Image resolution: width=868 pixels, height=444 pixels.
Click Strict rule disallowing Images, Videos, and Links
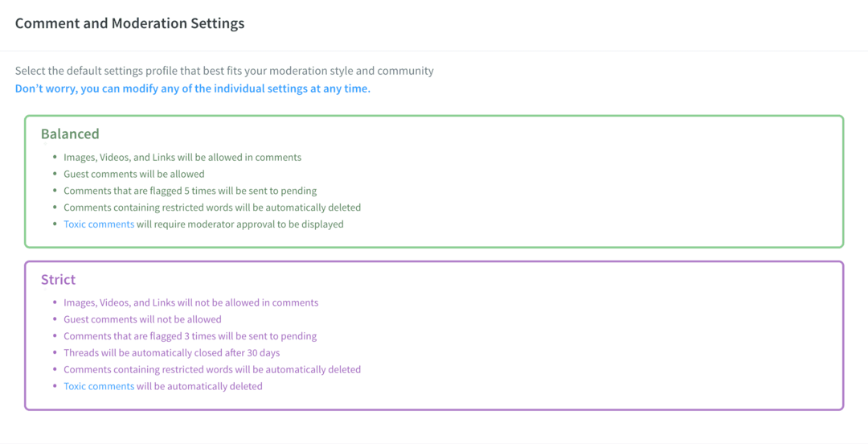(x=190, y=302)
